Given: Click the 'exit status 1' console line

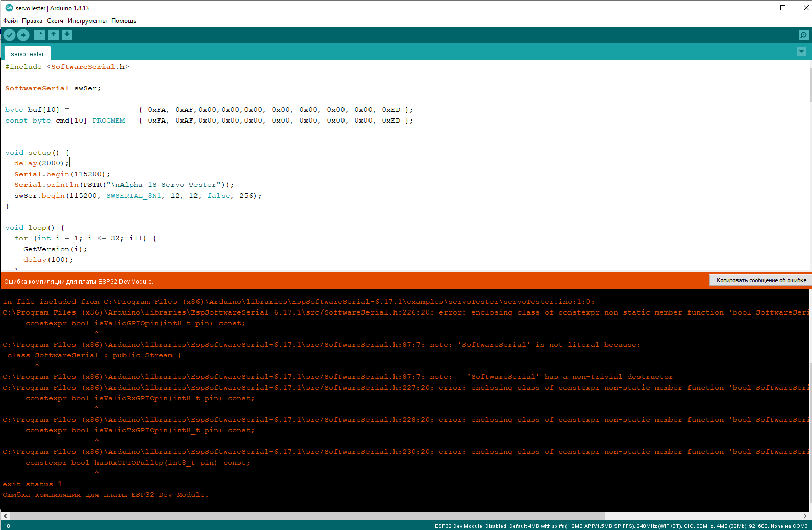Looking at the screenshot, I should tap(32, 484).
